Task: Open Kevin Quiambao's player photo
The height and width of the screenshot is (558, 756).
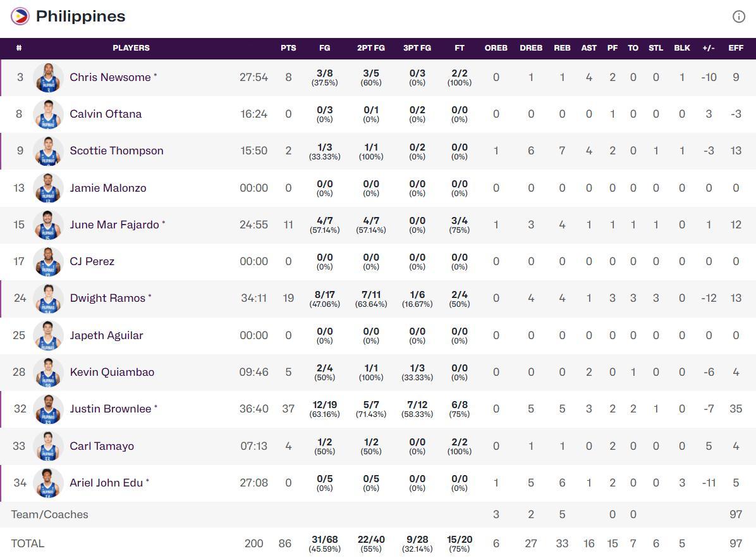Action: tap(48, 372)
